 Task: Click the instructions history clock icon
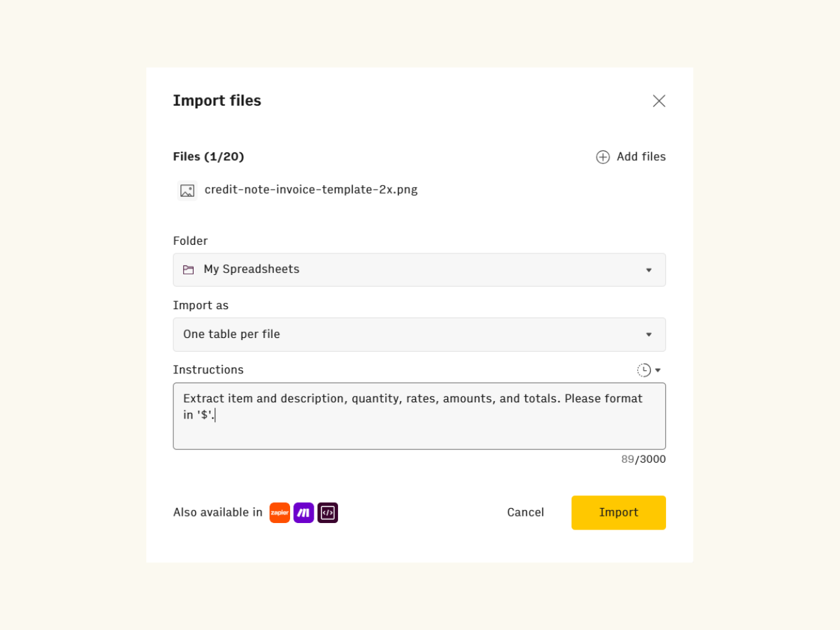pos(642,369)
